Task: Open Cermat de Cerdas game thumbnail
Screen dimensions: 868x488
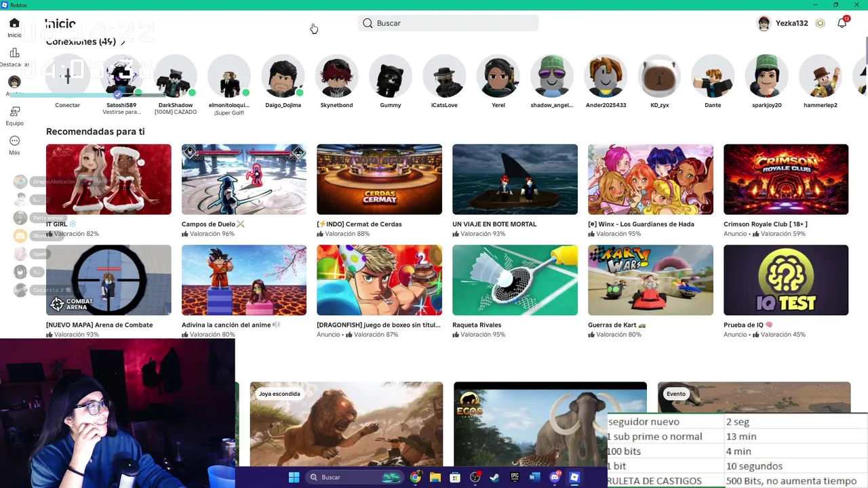Action: [379, 179]
